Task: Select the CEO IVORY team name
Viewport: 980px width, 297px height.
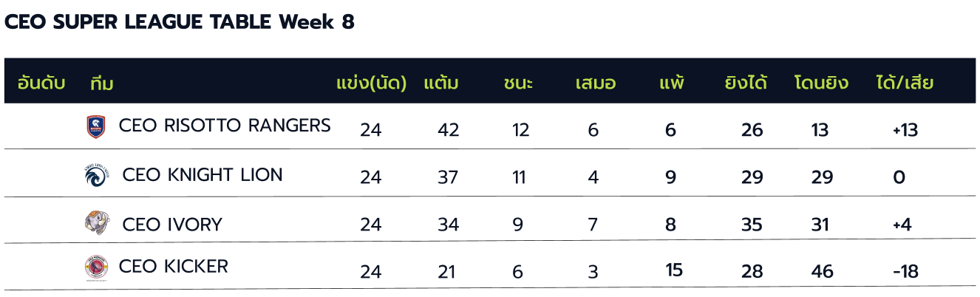Action: (172, 224)
